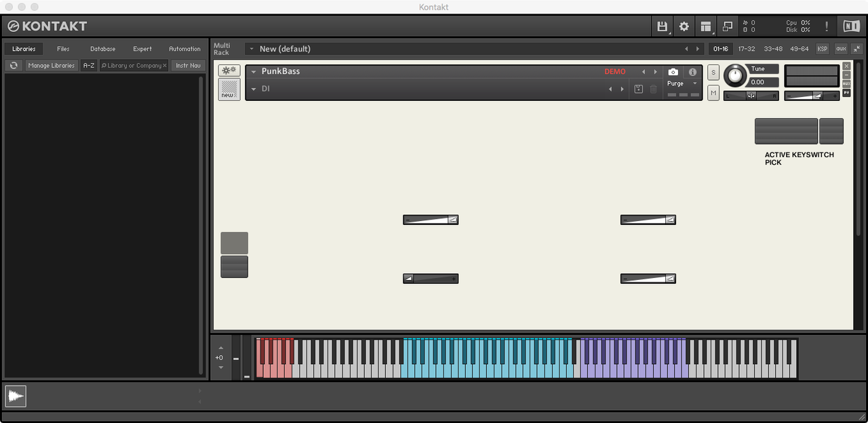Click the NI logo in the header
Viewport: 868px width, 423px height.
pyautogui.click(x=851, y=26)
